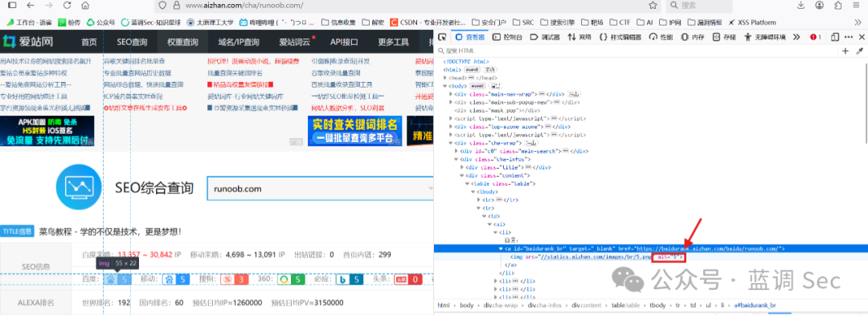This screenshot has width=868, height=315.
Task: Switch to the 控制台 console tab
Action: coord(507,37)
